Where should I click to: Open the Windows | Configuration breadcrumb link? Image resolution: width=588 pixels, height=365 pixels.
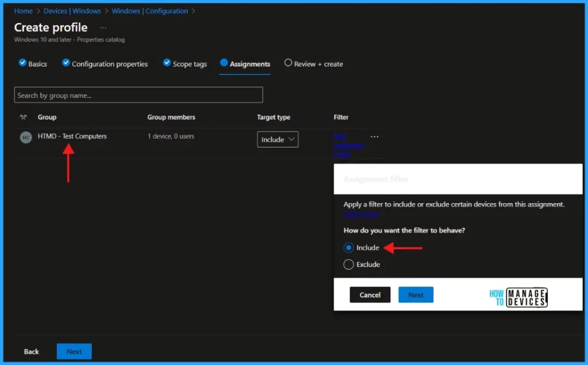tap(150, 11)
